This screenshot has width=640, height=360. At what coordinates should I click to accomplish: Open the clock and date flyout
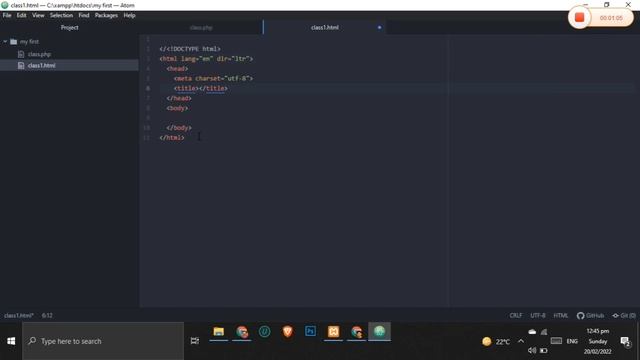coord(598,341)
